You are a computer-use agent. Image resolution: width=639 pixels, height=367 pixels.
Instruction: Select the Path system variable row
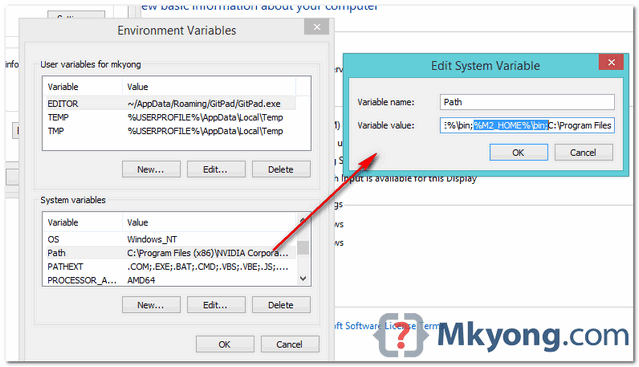(170, 253)
